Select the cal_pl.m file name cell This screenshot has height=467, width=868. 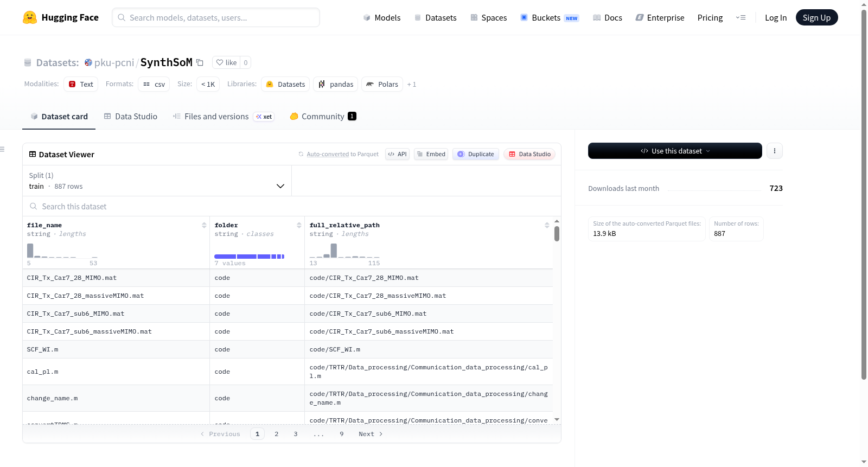click(116, 372)
